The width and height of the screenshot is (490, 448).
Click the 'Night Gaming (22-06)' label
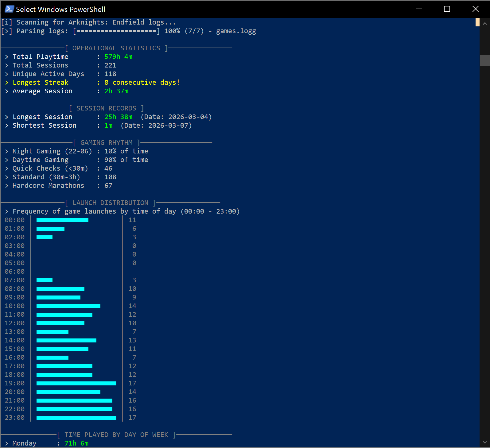click(x=52, y=151)
